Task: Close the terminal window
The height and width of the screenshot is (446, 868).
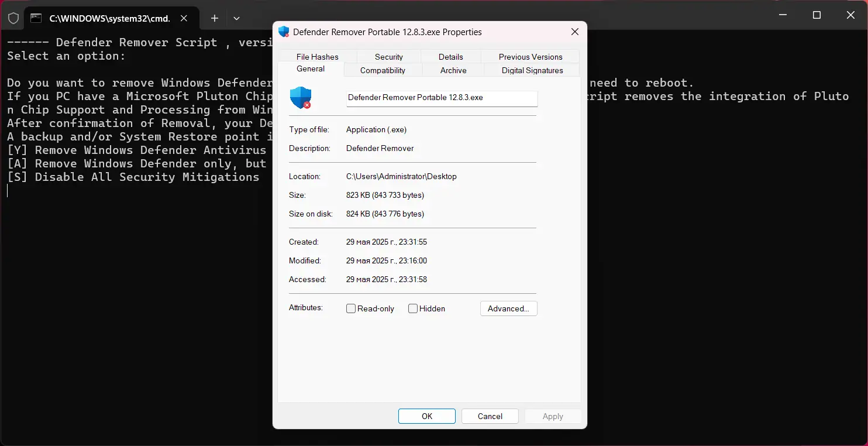Action: 851,15
